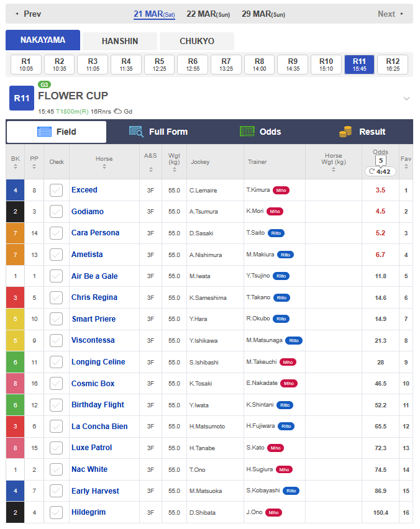Image resolution: width=420 pixels, height=529 pixels.
Task: Click the Ritto badge beside M.Matsunaga
Action: coord(294,340)
